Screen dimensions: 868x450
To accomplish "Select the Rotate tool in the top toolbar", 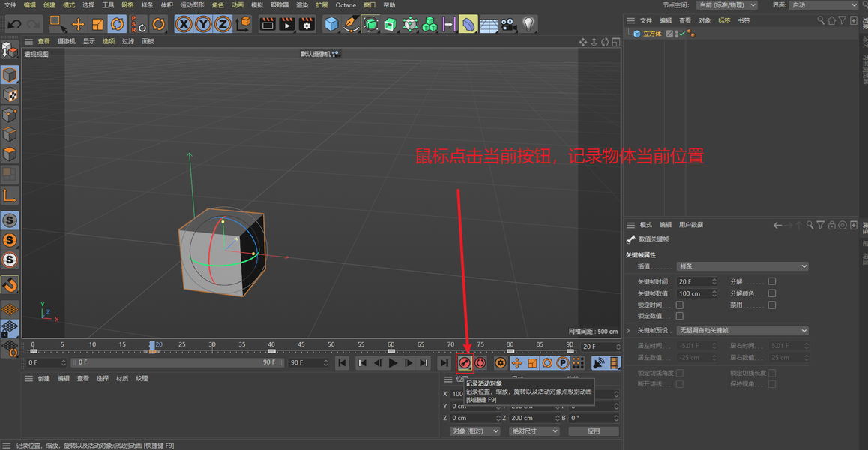I will 117,24.
